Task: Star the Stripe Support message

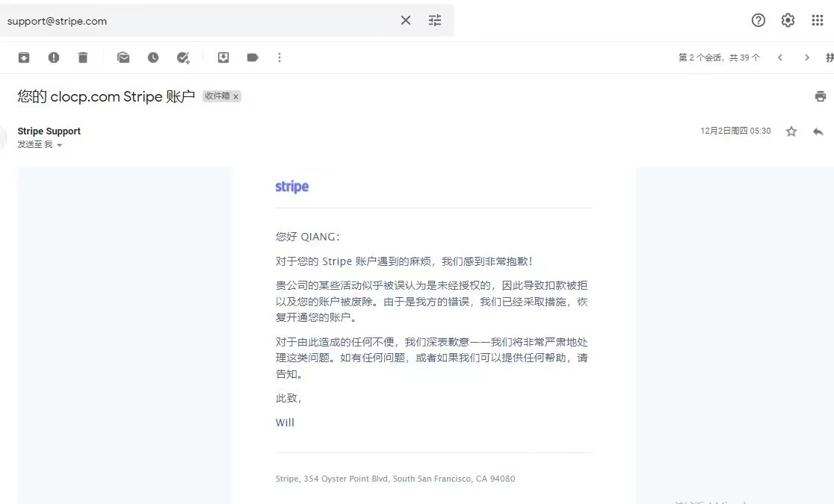Action: 791,131
